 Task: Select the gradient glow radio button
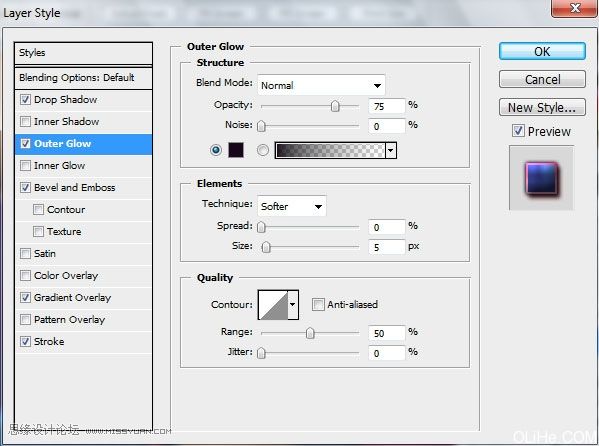click(262, 150)
